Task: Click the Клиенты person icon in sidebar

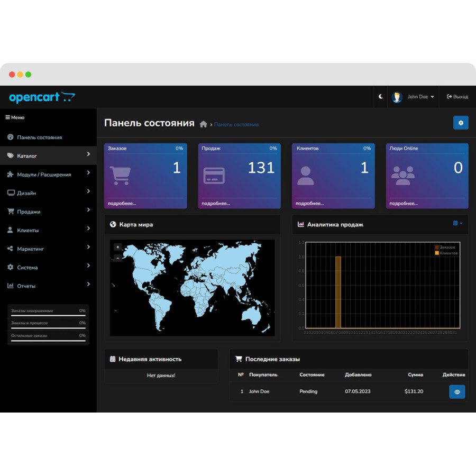Action: [x=10, y=230]
